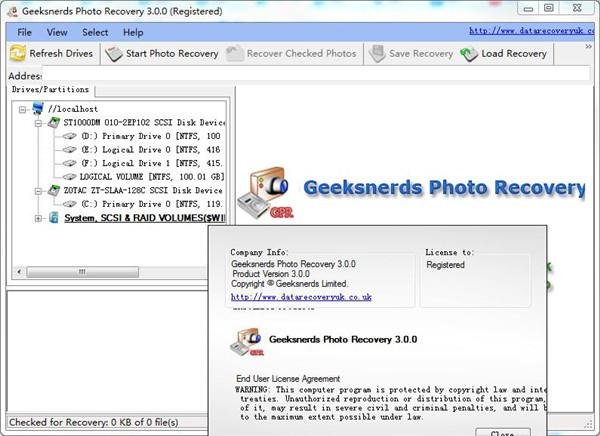This screenshot has width=600, height=436.
Task: Click the ZOTAC disk device icon
Action: pyautogui.click(x=54, y=190)
